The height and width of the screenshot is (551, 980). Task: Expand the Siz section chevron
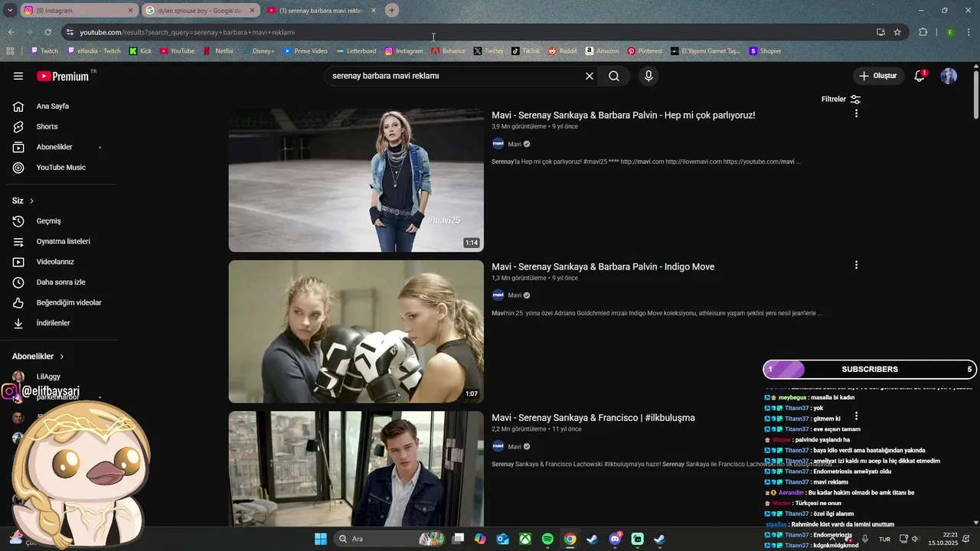31,201
